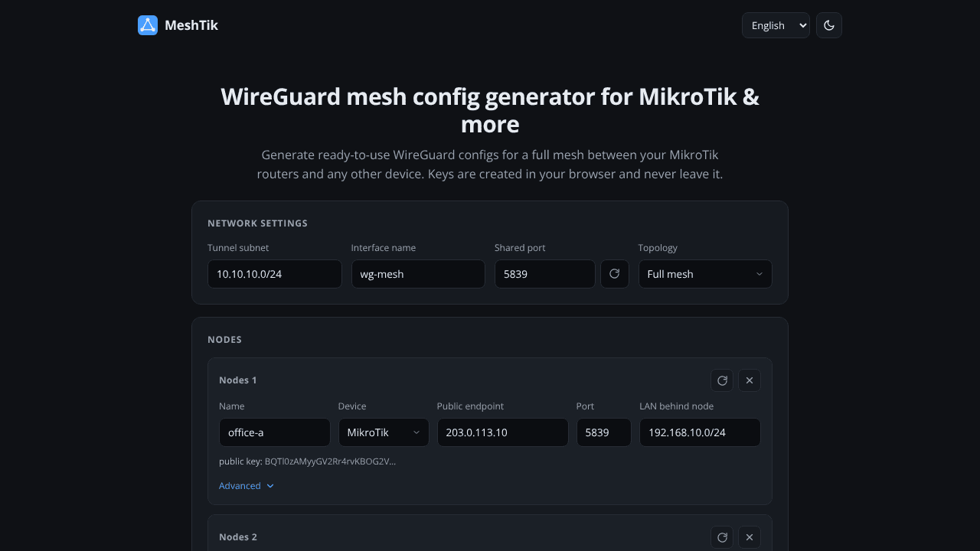Click the MeshTik brand name link
This screenshot has height=551, width=980.
pos(191,25)
